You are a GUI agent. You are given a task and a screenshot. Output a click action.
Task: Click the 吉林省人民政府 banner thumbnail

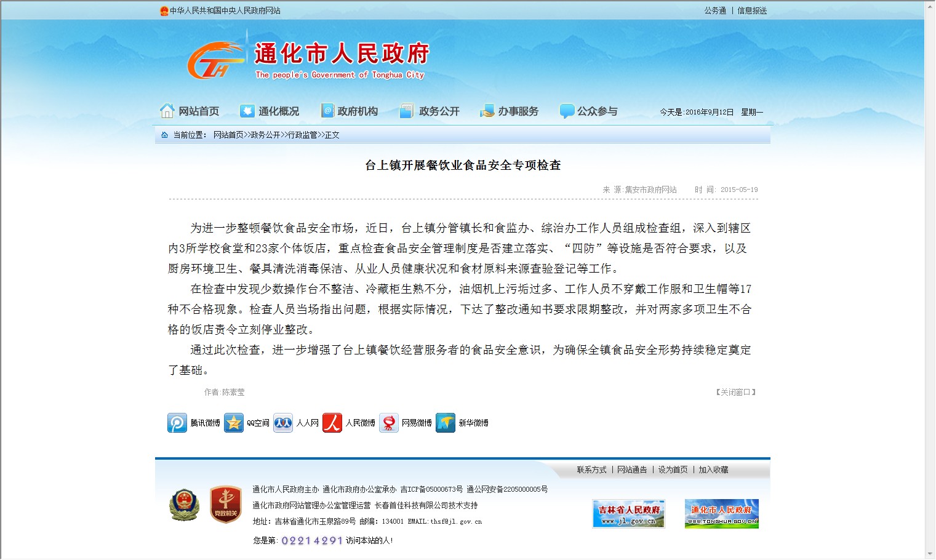[x=628, y=513]
